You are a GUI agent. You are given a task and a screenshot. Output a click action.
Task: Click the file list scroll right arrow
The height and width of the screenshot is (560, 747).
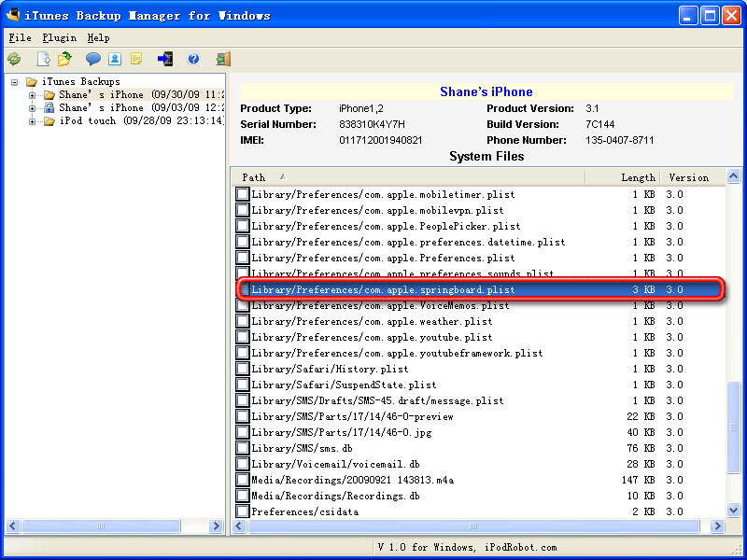click(x=717, y=525)
